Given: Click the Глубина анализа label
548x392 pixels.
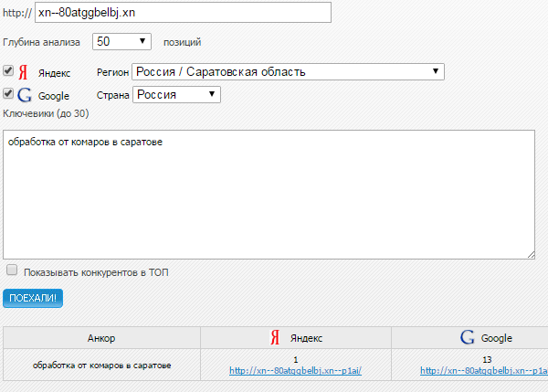Looking at the screenshot, I should [41, 42].
